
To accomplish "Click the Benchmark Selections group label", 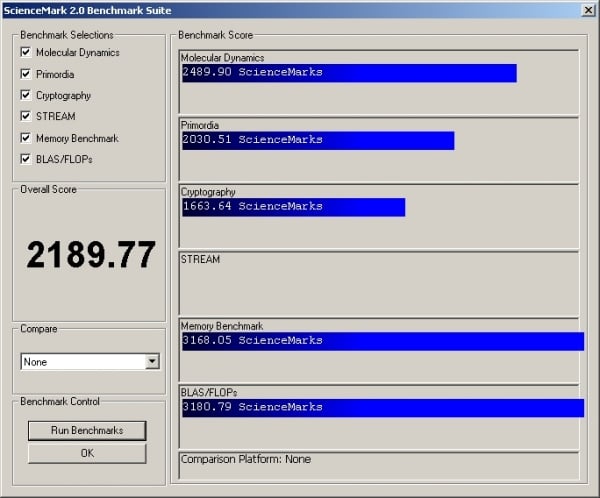I will coord(67,35).
